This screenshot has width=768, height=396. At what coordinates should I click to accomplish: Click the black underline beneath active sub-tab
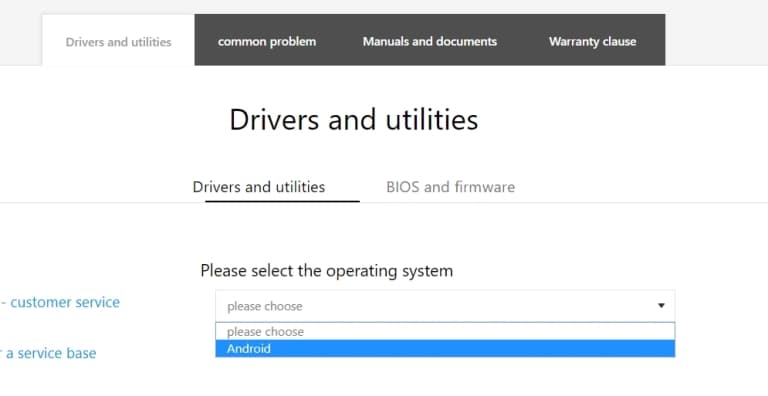tap(282, 201)
